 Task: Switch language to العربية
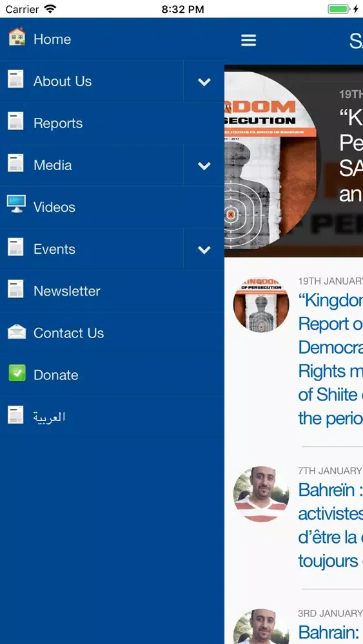tap(112, 417)
